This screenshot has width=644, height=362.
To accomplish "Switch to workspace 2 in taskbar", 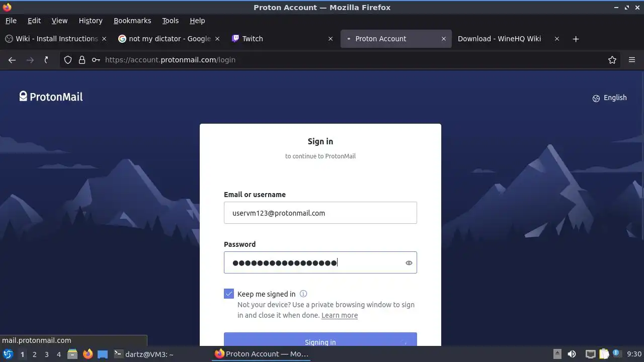I will 35,354.
